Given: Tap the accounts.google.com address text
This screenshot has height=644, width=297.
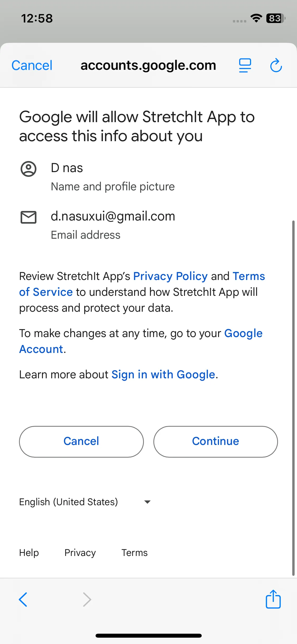Looking at the screenshot, I should point(148,65).
